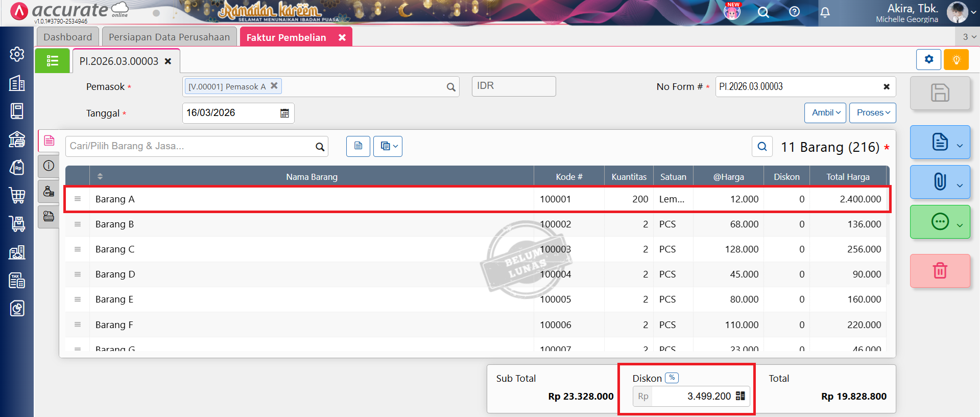
Task: Click the form settings gear button
Action: tap(928, 60)
